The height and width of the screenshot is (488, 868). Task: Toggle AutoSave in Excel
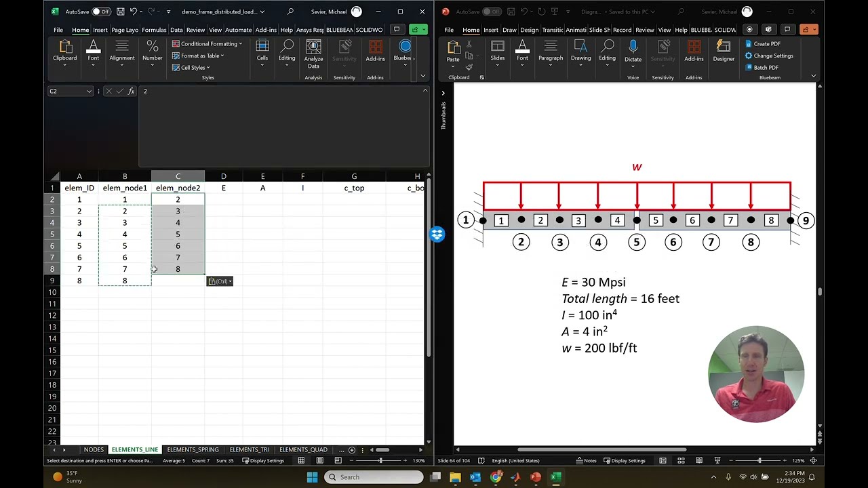(101, 12)
